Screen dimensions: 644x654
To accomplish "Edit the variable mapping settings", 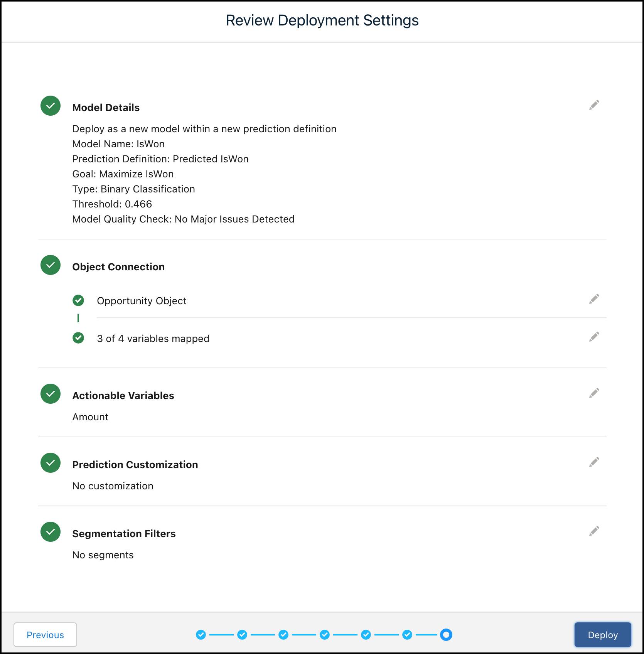I will pyautogui.click(x=593, y=337).
